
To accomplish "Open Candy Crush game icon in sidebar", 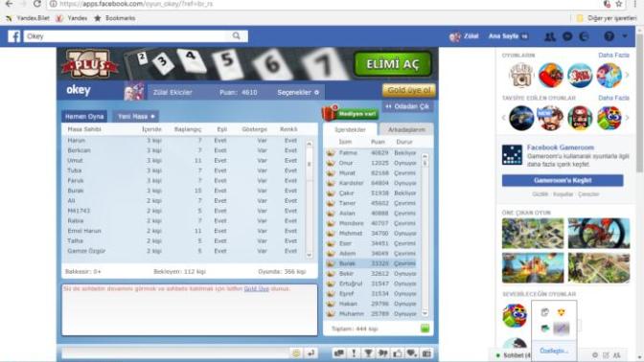I will 551,76.
